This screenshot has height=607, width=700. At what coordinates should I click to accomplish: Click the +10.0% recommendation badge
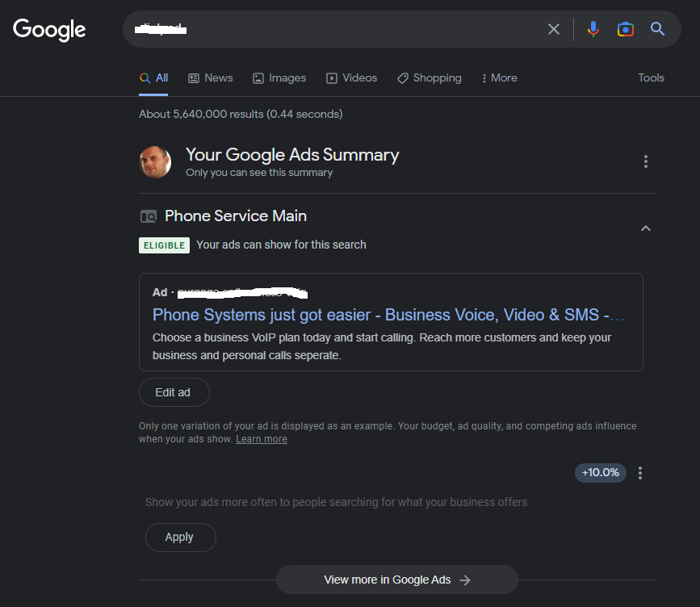click(601, 473)
